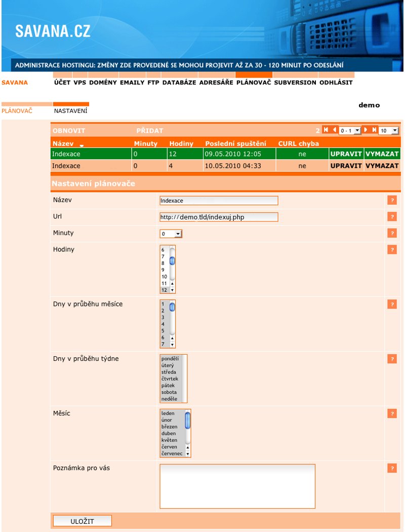The width and height of the screenshot is (405, 532).
Task: Open the DATABÁZE menu
Action: pos(179,83)
